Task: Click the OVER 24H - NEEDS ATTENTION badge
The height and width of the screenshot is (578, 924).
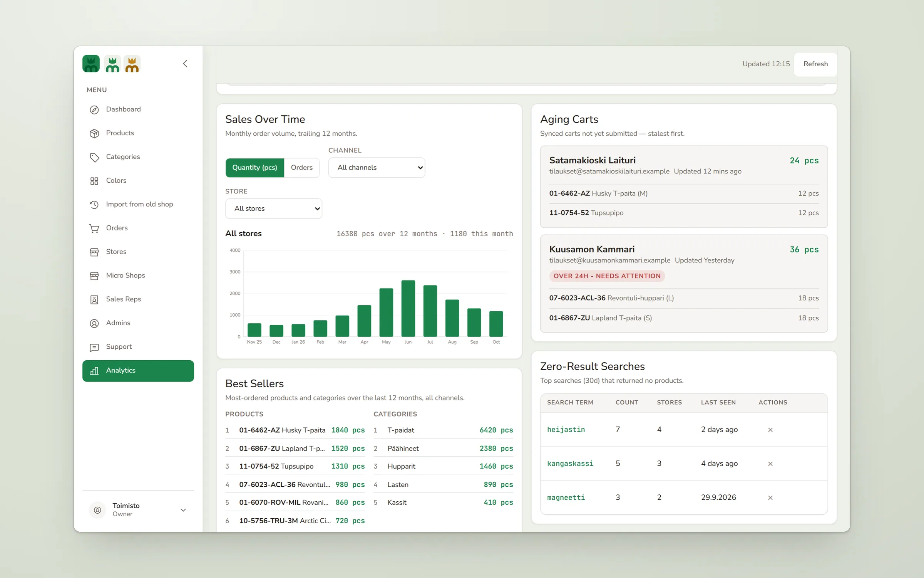Action: click(607, 276)
